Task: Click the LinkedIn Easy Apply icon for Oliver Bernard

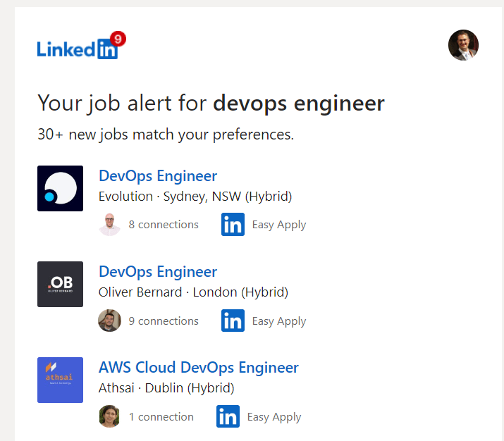Action: point(233,321)
